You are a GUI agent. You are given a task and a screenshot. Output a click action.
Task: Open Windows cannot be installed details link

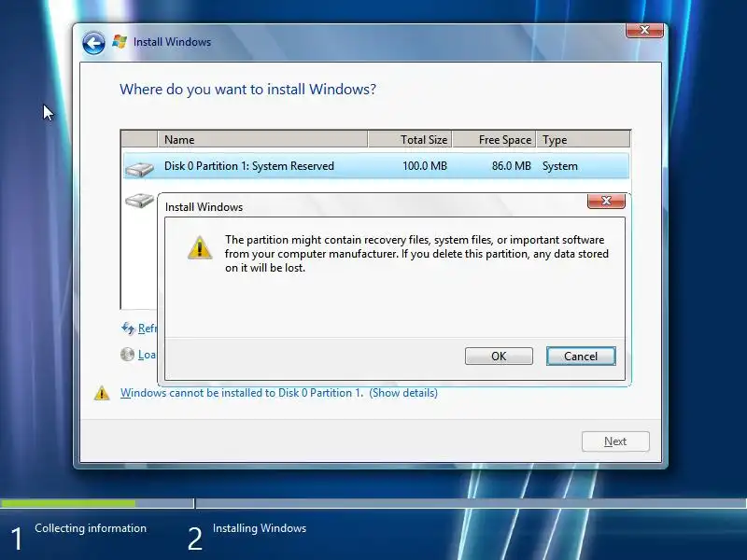[278, 393]
